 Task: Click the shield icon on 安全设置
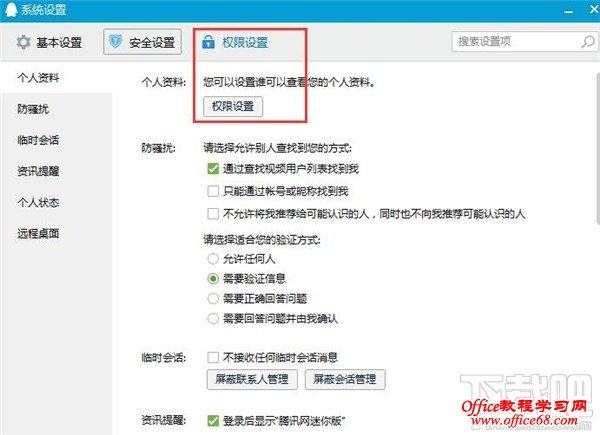coord(115,41)
